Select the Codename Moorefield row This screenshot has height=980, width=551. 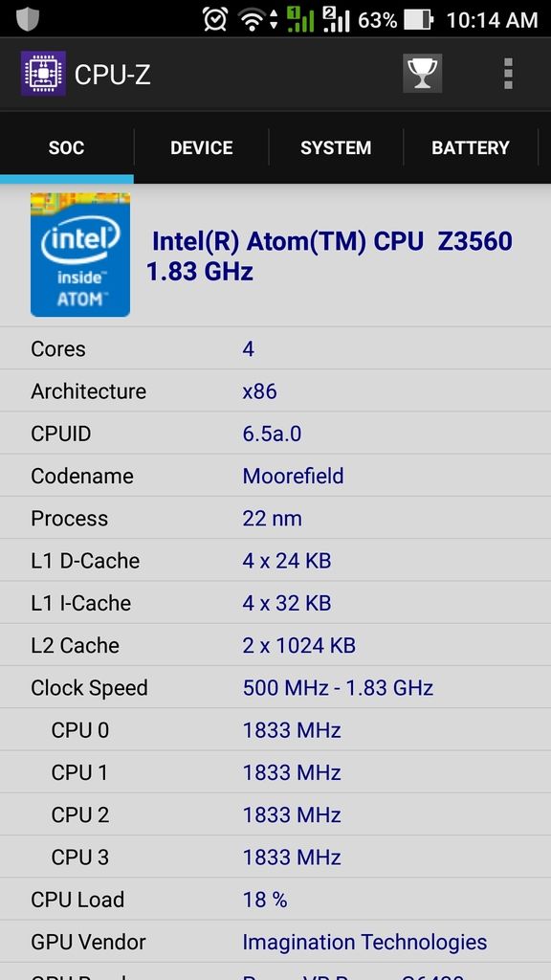pos(275,476)
